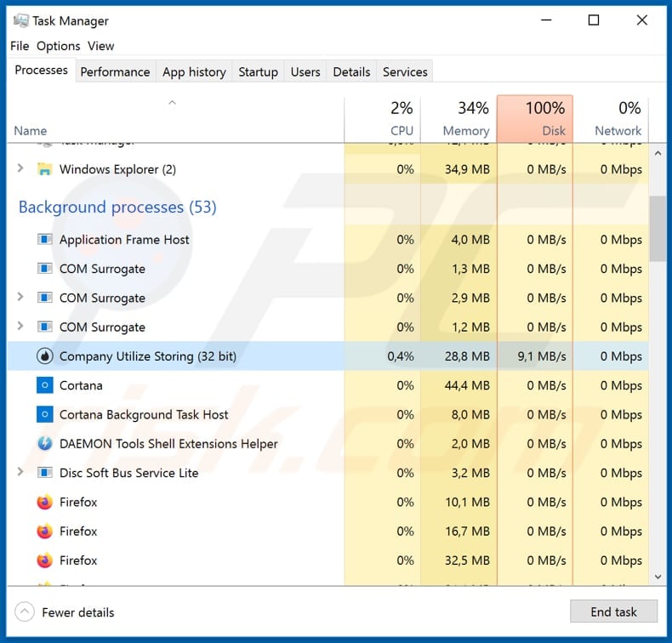Click the Firefox icon with 16,7 MB memory

[x=44, y=531]
